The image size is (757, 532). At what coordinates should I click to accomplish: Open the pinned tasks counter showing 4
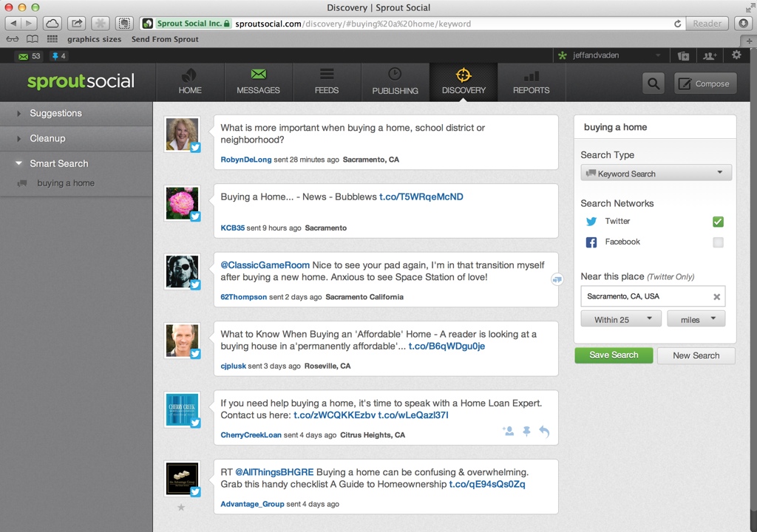point(59,56)
